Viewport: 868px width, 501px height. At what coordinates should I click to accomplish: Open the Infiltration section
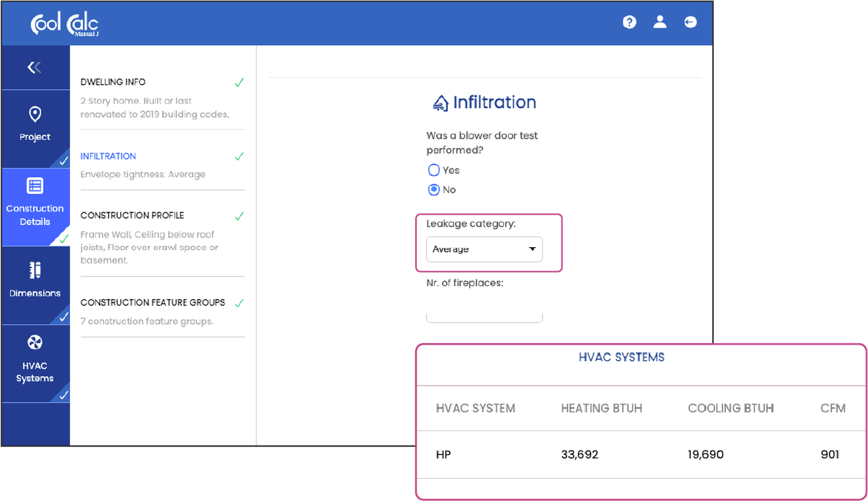108,156
